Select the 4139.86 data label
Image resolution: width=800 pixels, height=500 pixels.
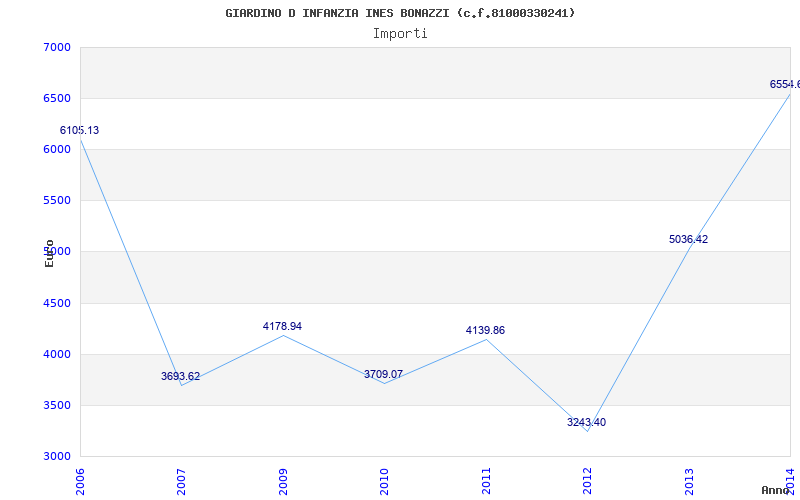pyautogui.click(x=485, y=330)
